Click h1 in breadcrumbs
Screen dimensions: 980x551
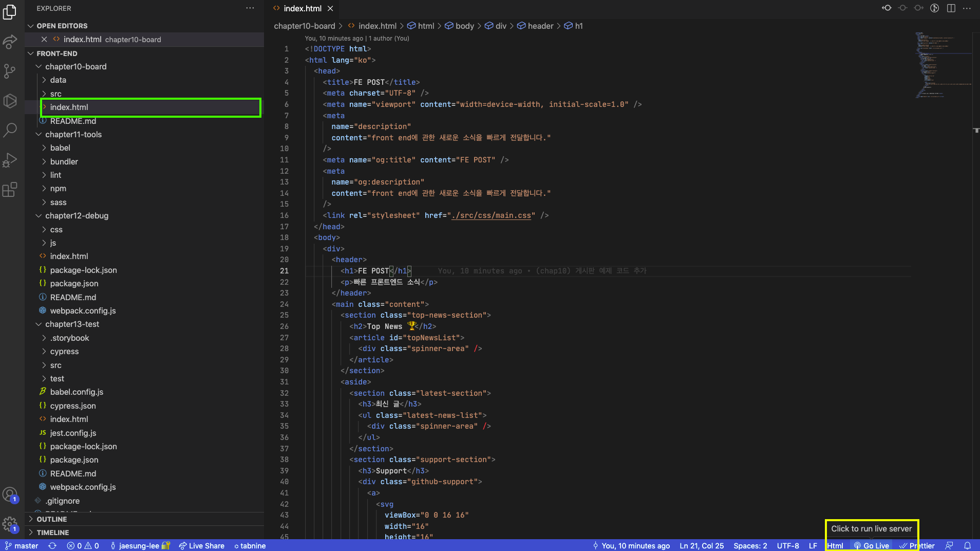click(x=574, y=26)
